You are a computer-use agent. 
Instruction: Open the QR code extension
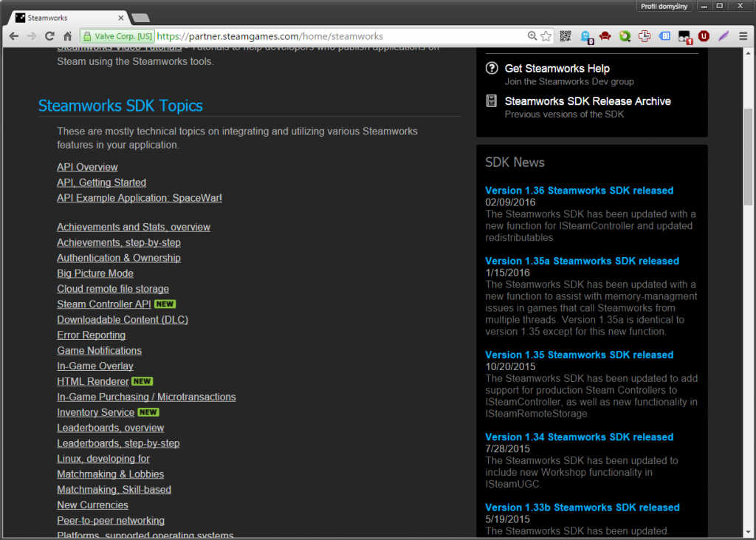(x=566, y=36)
